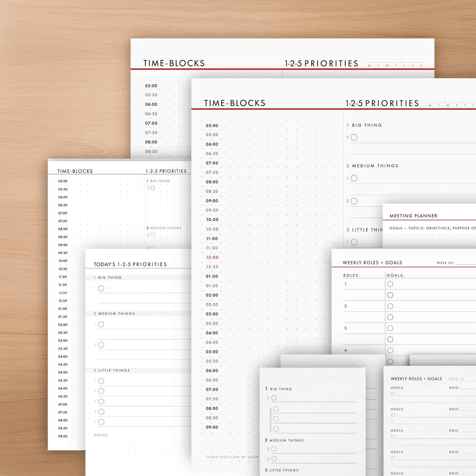Select the W weekday letter on the rear page
The width and height of the screenshot is (476, 476).
pos(387,66)
